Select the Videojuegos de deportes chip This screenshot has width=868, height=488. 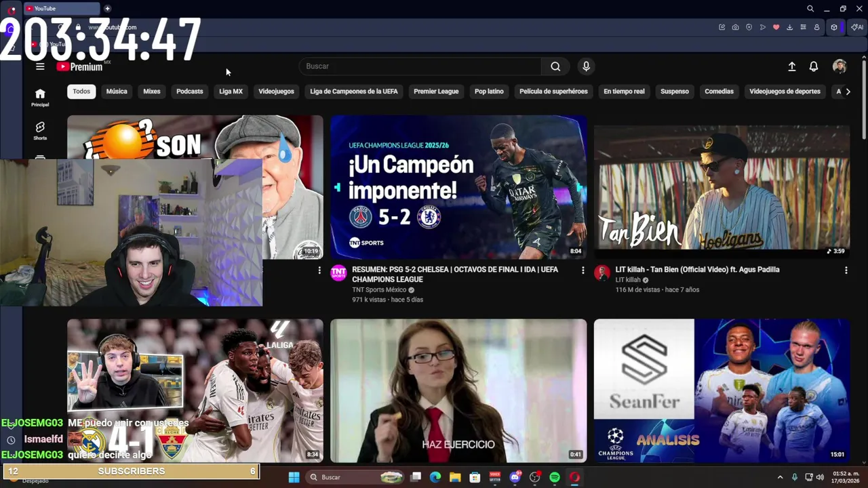tap(785, 91)
